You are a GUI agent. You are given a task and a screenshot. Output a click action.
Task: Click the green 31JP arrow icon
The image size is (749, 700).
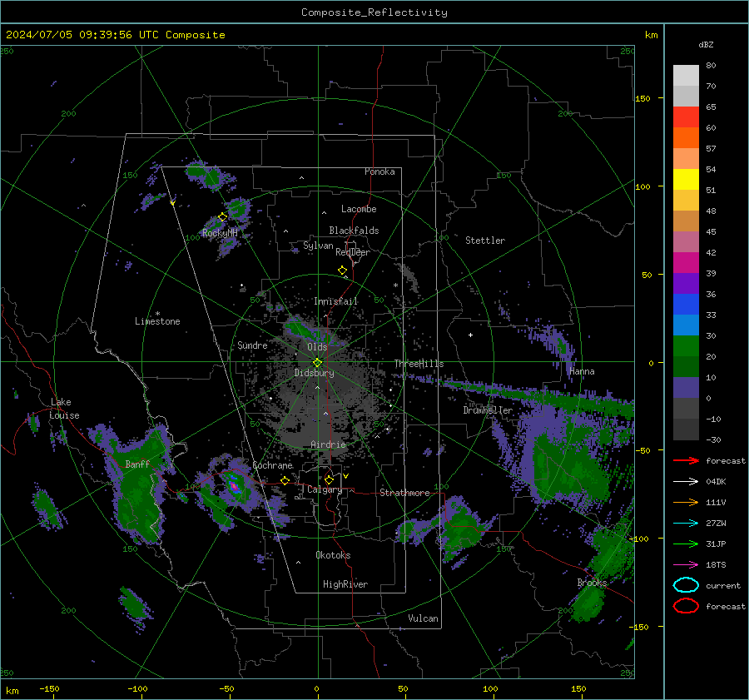coord(686,544)
